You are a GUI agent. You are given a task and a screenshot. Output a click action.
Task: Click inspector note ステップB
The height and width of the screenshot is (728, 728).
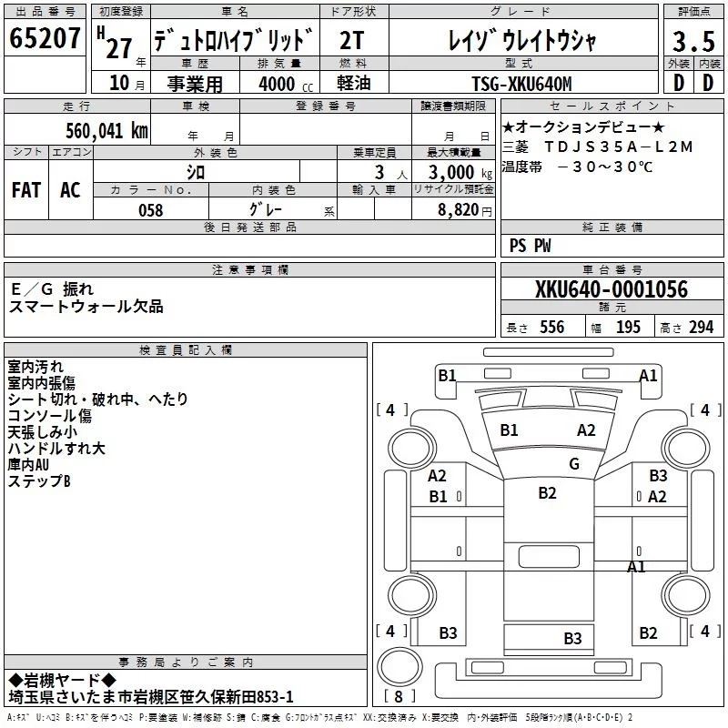click(39, 481)
